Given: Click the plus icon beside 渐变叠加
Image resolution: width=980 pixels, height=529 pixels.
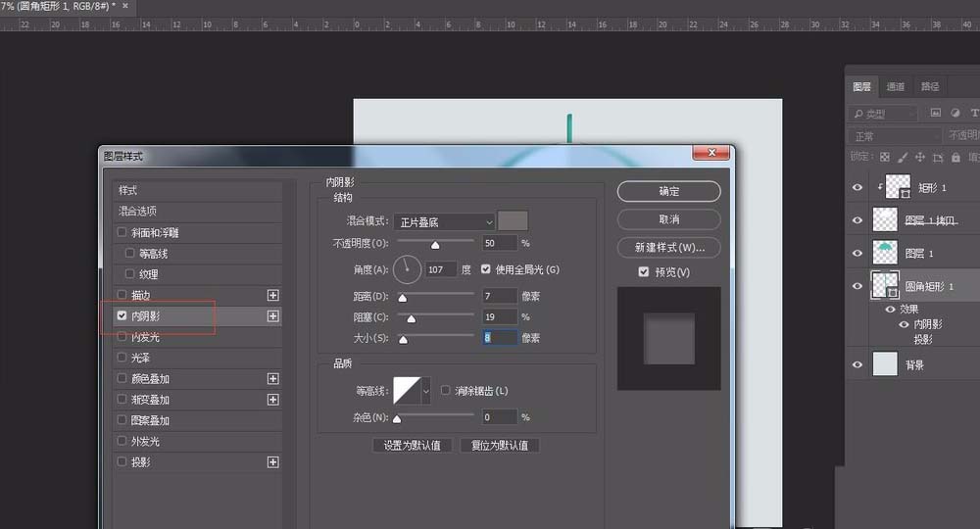Looking at the screenshot, I should click(273, 400).
